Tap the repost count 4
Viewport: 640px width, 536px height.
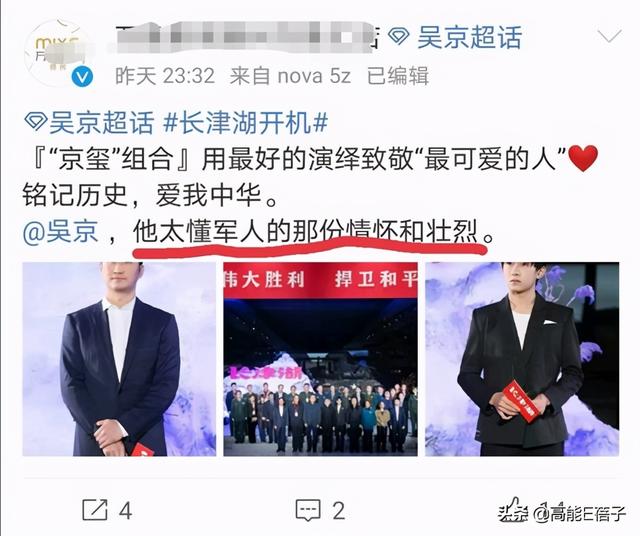click(125, 510)
